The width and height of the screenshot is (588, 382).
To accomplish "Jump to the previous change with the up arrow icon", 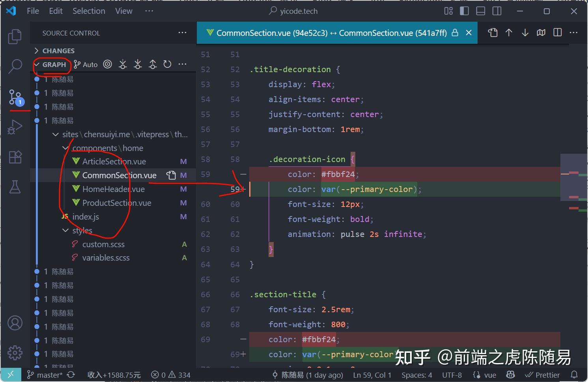I will point(509,33).
